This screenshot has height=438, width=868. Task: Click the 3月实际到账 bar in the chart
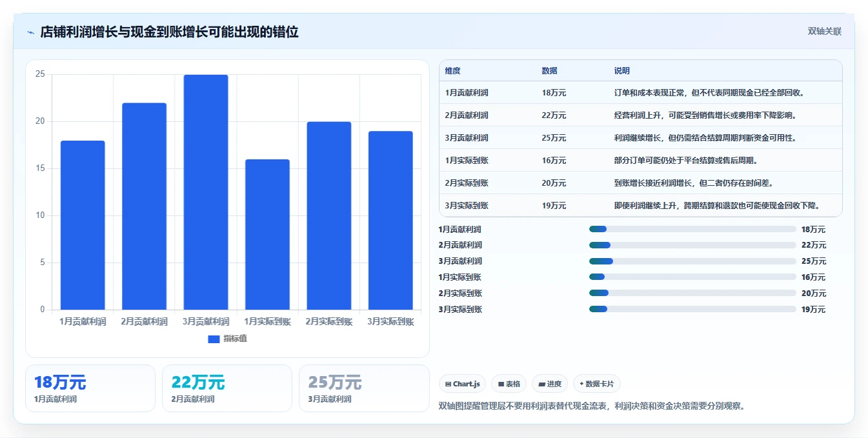click(390, 221)
